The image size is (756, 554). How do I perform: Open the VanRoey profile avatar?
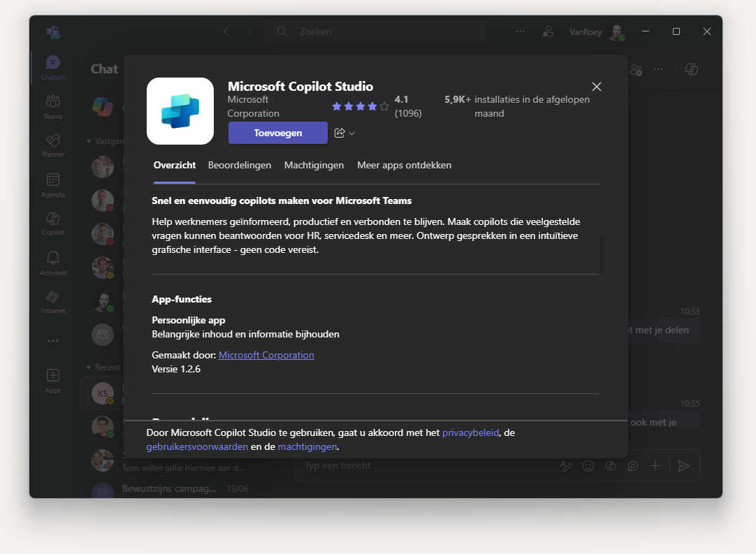[x=617, y=32]
